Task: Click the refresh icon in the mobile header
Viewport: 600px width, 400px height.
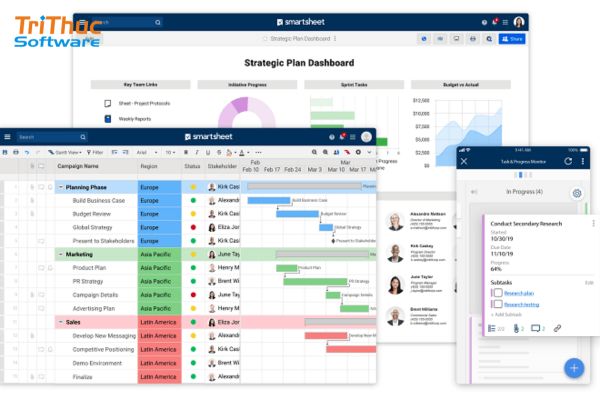Action: (568, 161)
